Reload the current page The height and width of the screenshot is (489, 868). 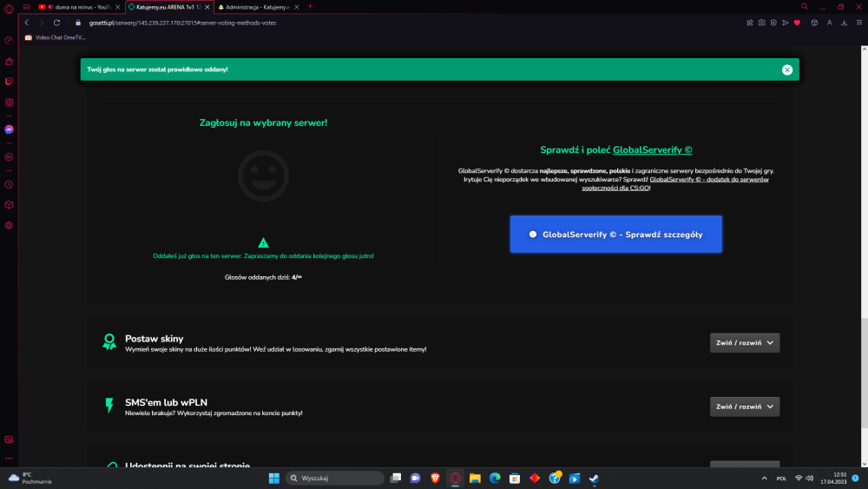tap(56, 23)
